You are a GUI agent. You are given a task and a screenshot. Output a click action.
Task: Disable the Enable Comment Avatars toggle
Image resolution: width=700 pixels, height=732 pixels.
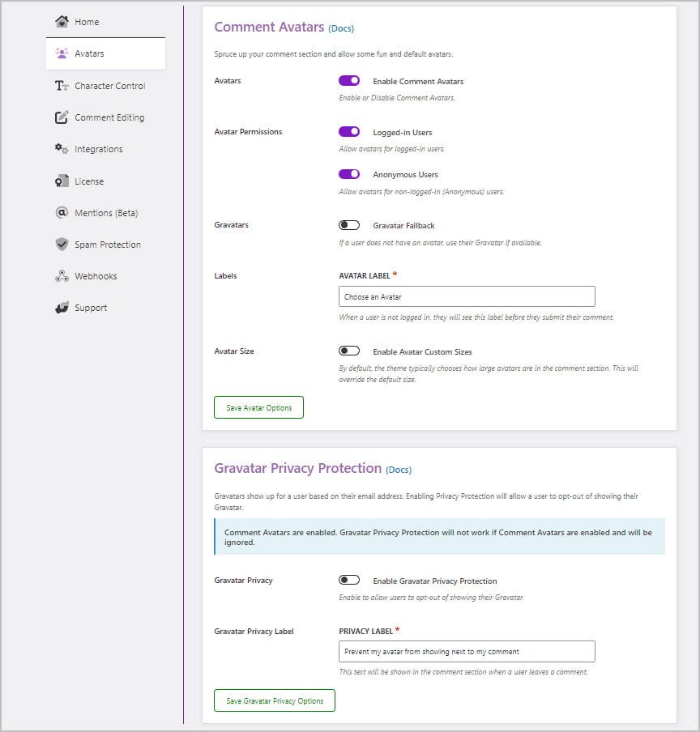pyautogui.click(x=349, y=81)
